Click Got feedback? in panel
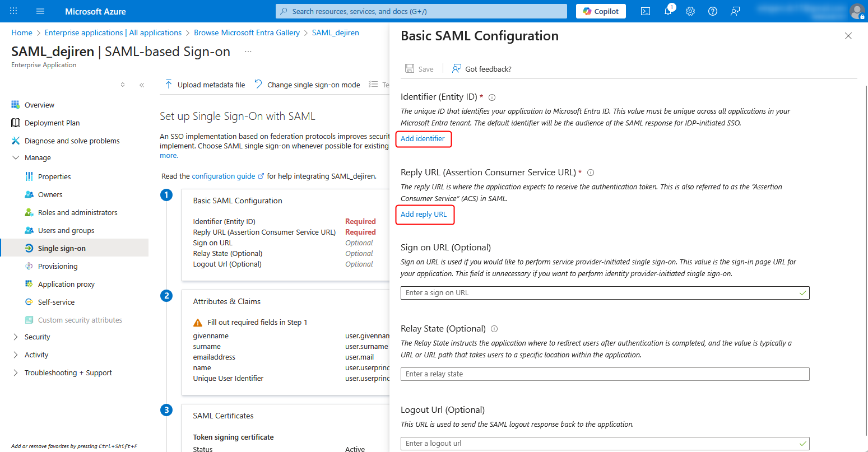This screenshot has height=452, width=868. [482, 69]
